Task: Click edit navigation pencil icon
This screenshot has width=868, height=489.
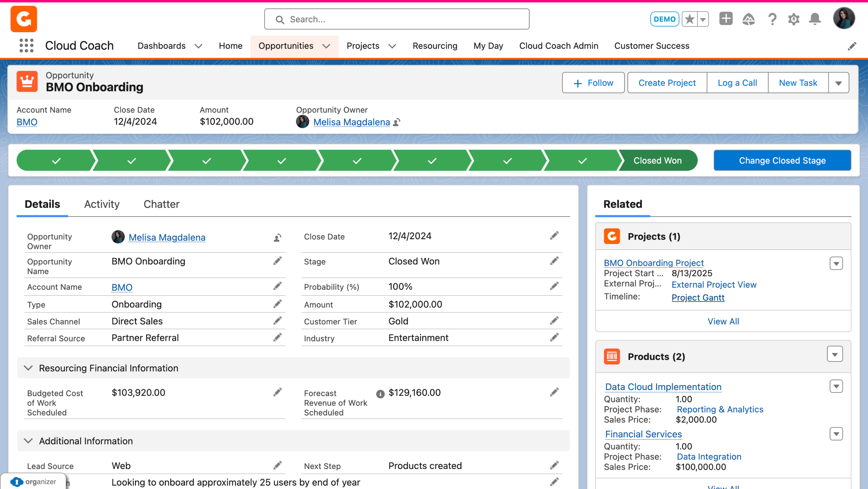Action: tap(852, 46)
